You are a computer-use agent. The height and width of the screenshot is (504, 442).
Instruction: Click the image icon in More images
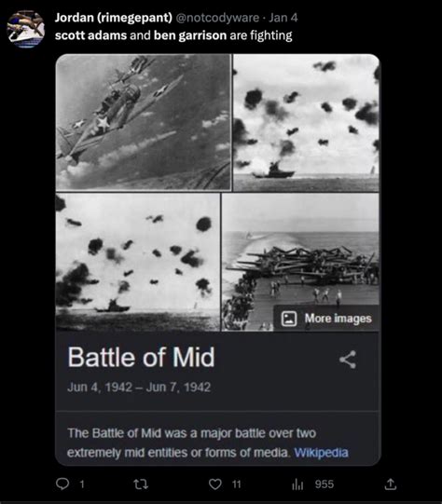point(289,319)
